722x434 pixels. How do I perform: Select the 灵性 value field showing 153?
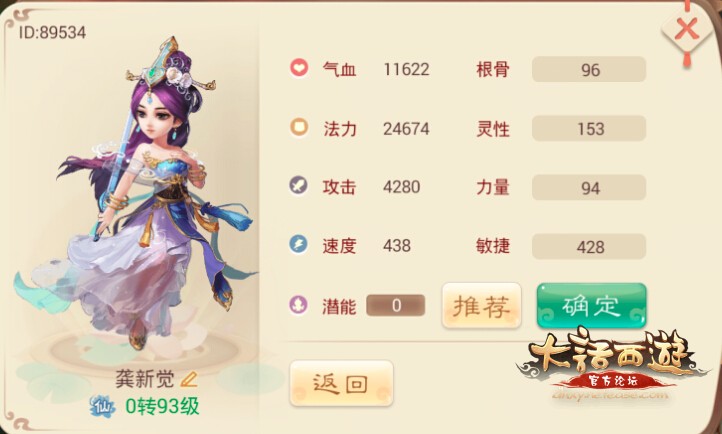click(x=589, y=128)
